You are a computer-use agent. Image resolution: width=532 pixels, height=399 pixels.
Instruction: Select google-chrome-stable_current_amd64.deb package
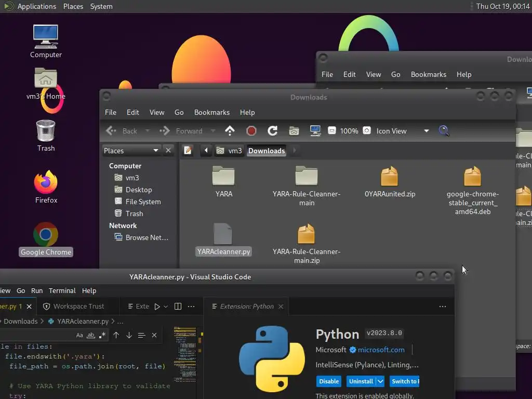pos(472,190)
